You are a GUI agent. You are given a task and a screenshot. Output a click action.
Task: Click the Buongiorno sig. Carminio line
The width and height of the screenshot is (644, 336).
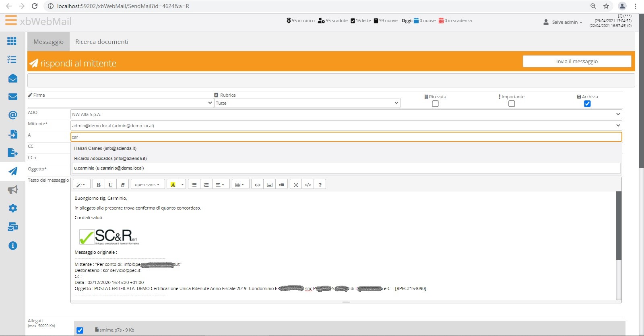tap(101, 198)
